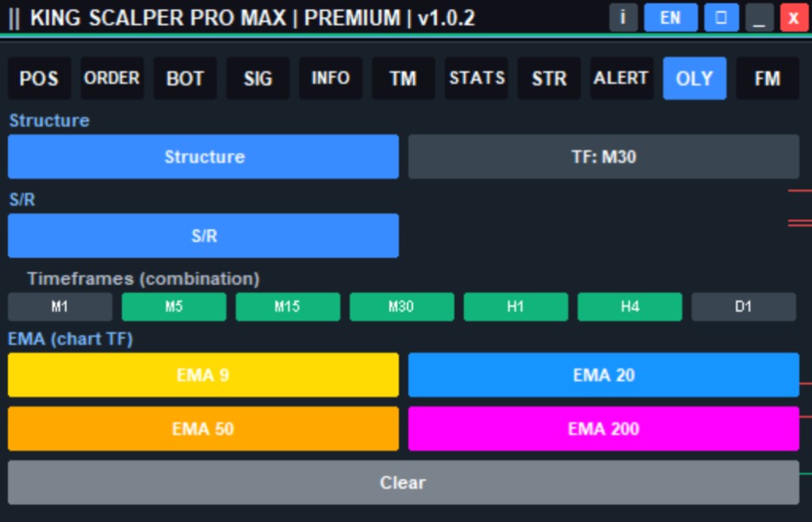
Task: Minimize the King Scalper panel
Action: tap(759, 17)
